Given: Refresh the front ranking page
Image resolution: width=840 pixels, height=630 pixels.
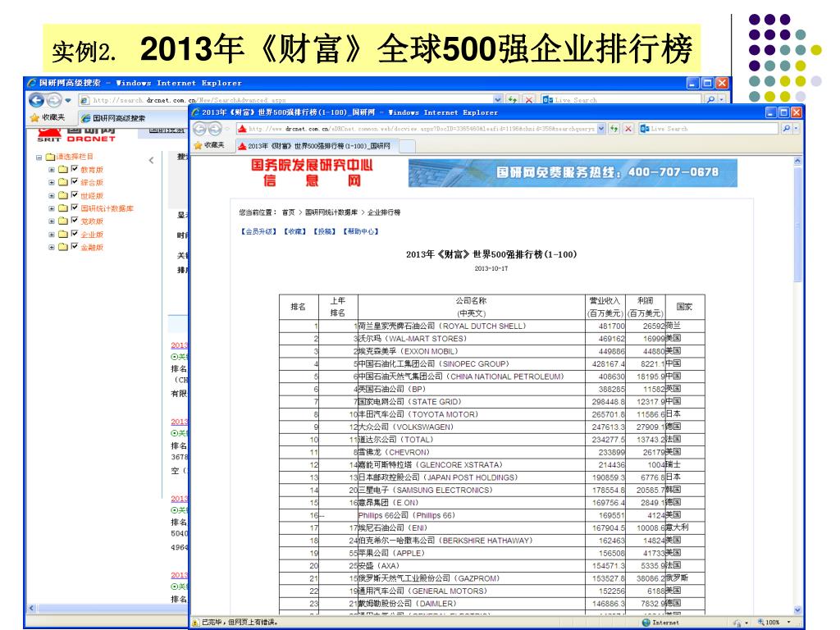Looking at the screenshot, I should pyautogui.click(x=614, y=129).
